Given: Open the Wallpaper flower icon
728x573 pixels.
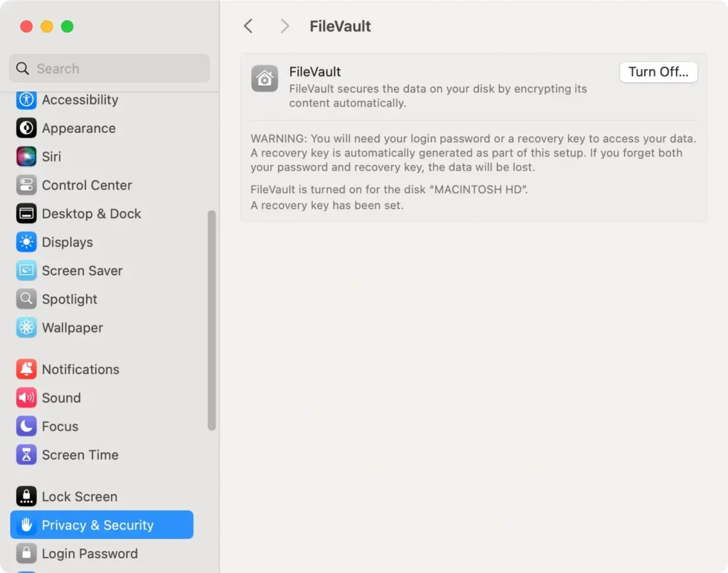Looking at the screenshot, I should click(x=26, y=327).
